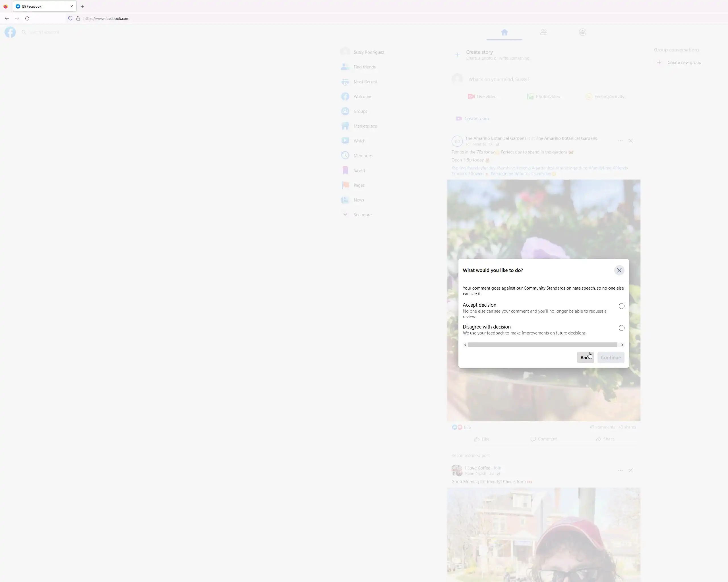Open the Home tab icon
The height and width of the screenshot is (582, 728).
[x=504, y=32]
